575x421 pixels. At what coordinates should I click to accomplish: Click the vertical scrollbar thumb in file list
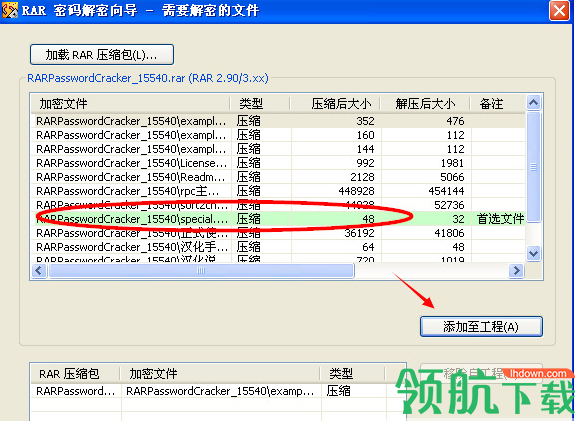click(x=533, y=167)
